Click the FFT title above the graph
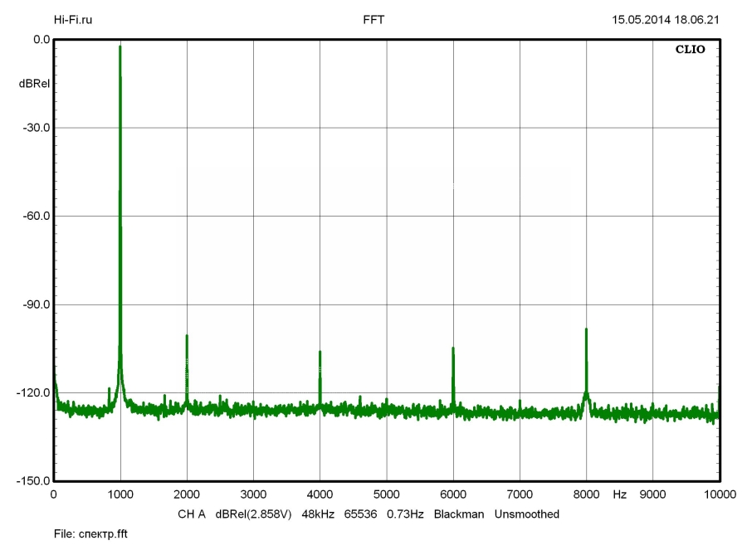Viewport: 747px width, 560px height. pos(373,19)
